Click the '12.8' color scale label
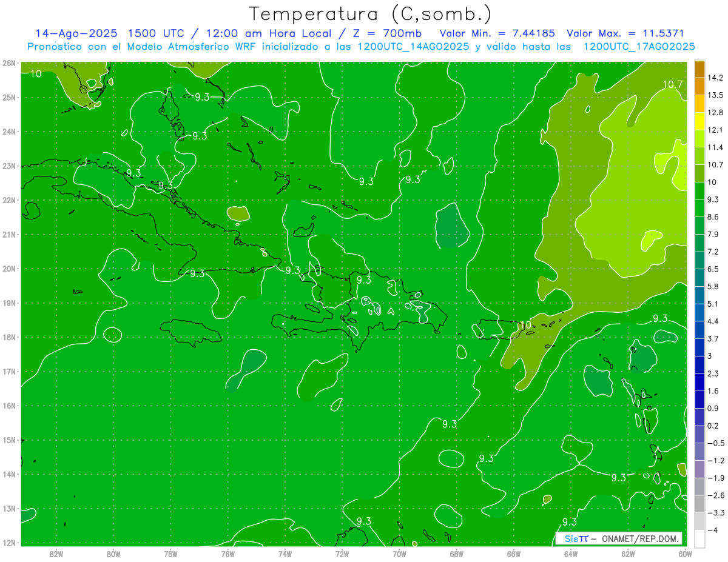The image size is (728, 562). 715,113
